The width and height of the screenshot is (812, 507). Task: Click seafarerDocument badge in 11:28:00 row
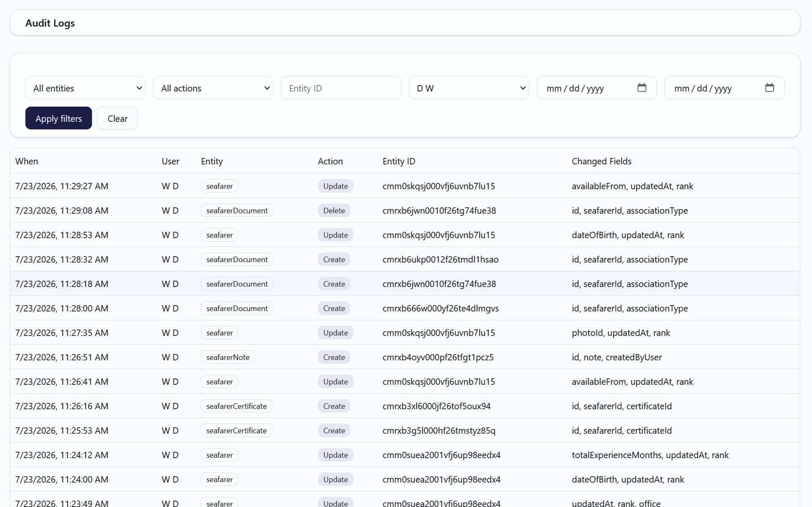[237, 308]
